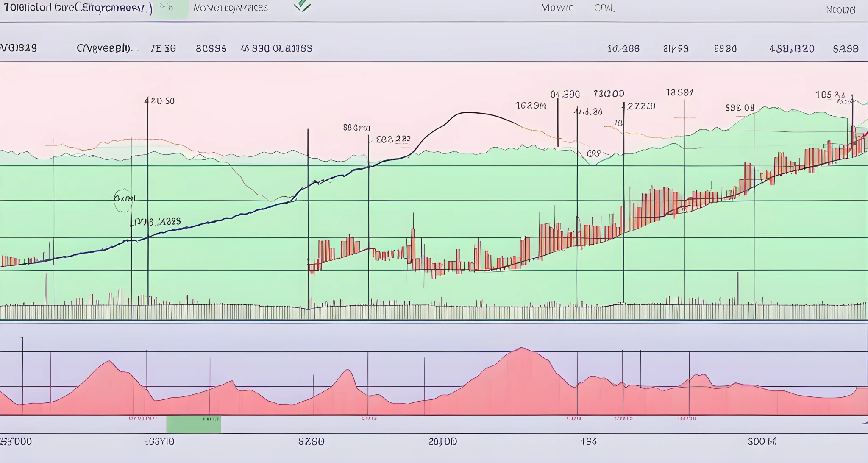Click the "S00 M" bottom axis label
Viewport: 868px width, 463px height.
click(762, 441)
